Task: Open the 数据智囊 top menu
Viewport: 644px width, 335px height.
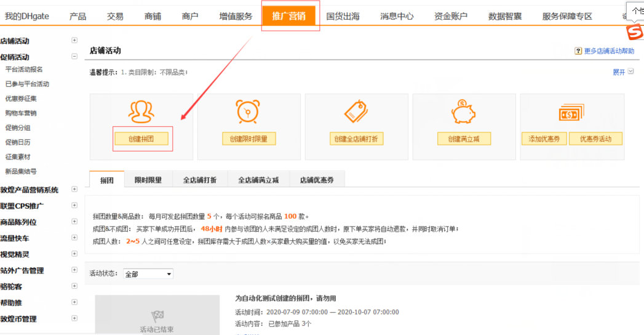Action: pyautogui.click(x=505, y=17)
